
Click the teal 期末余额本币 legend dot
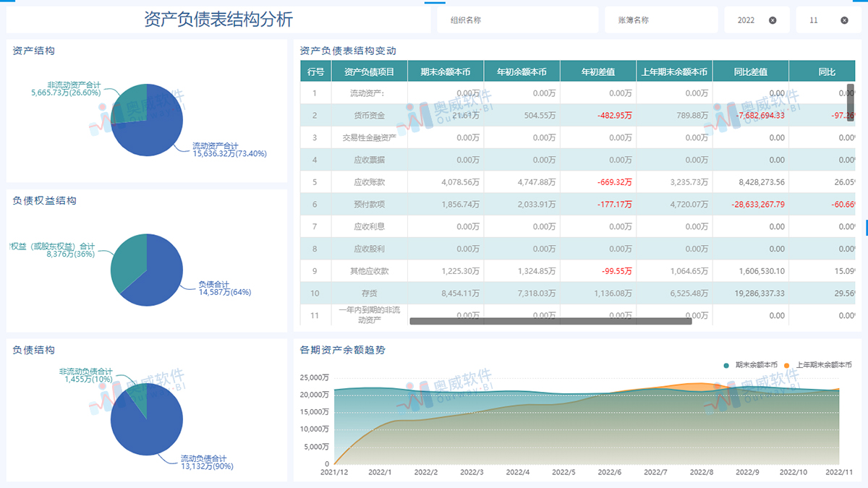726,365
